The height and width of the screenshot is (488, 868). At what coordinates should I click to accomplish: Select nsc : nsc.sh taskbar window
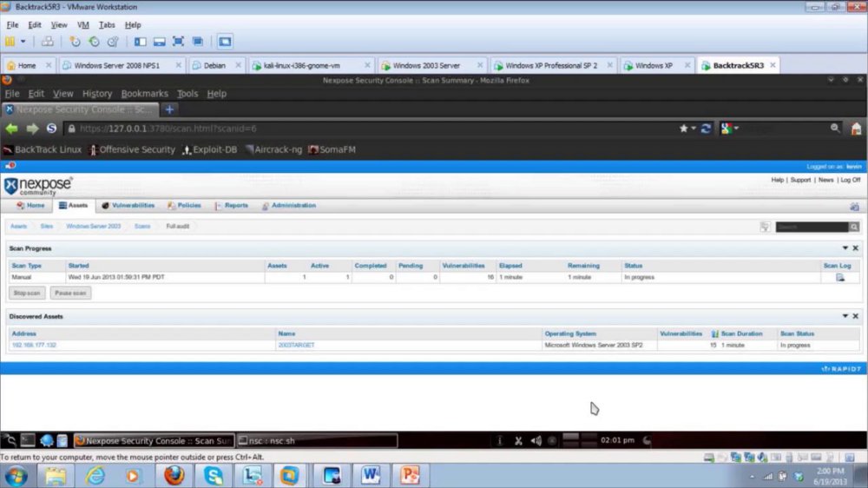[x=317, y=441]
